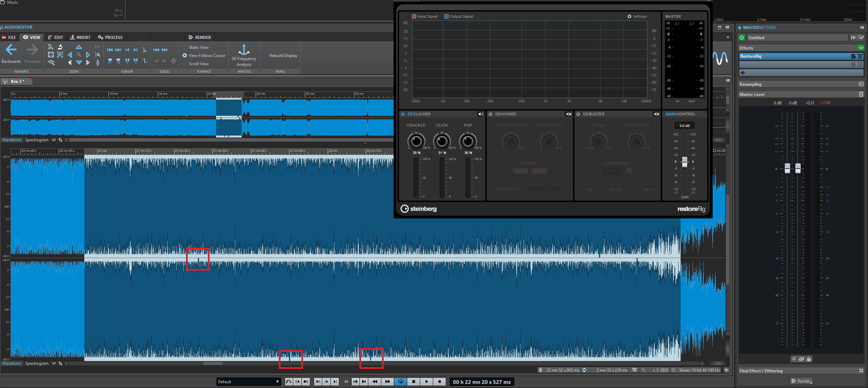Image resolution: width=868 pixels, height=388 pixels.
Task: Click the Denoiser listen speaker icon
Action: pyautogui.click(x=569, y=114)
